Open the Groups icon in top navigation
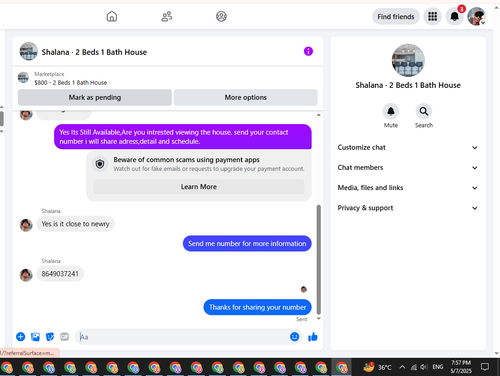Viewport: 500px width, 376px height. tap(221, 16)
